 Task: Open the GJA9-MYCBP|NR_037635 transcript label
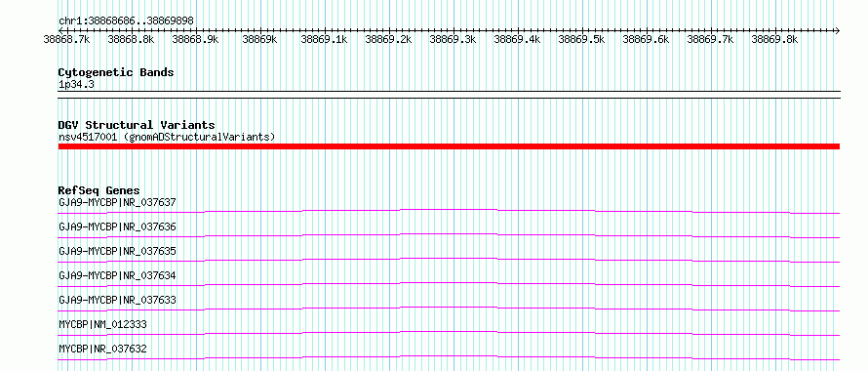click(117, 252)
